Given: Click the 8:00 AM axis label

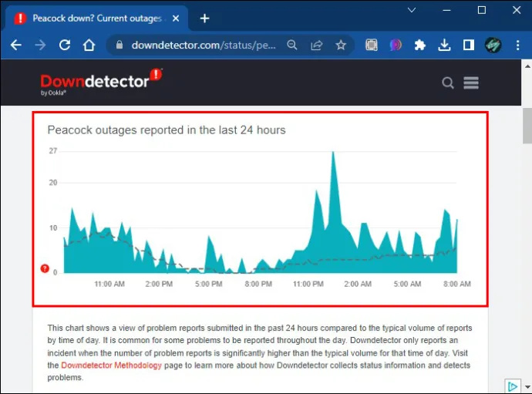Looking at the screenshot, I should point(457,284).
